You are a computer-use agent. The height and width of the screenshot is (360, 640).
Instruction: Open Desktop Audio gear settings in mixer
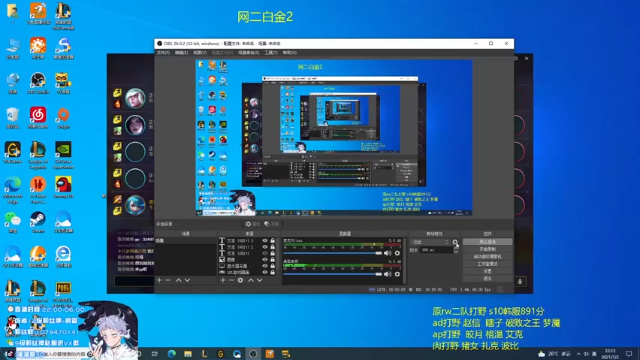(397, 274)
